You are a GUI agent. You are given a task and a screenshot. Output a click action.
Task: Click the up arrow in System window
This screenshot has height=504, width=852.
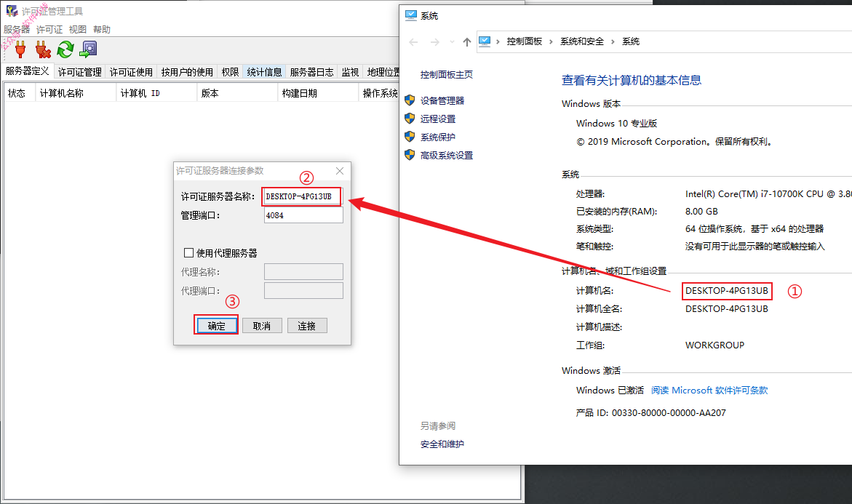click(x=467, y=42)
